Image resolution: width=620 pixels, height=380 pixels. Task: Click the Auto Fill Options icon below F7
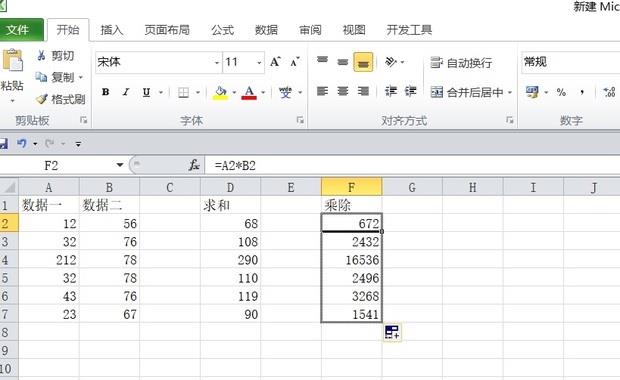pos(392,332)
